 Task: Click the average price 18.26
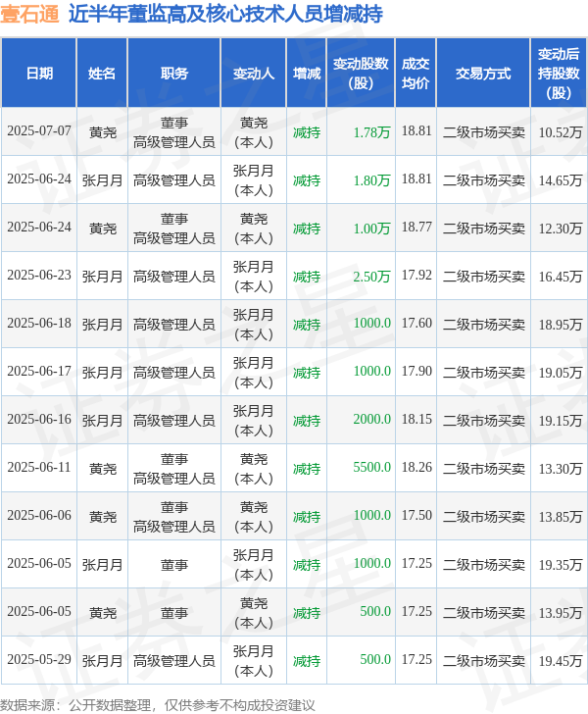pos(416,468)
